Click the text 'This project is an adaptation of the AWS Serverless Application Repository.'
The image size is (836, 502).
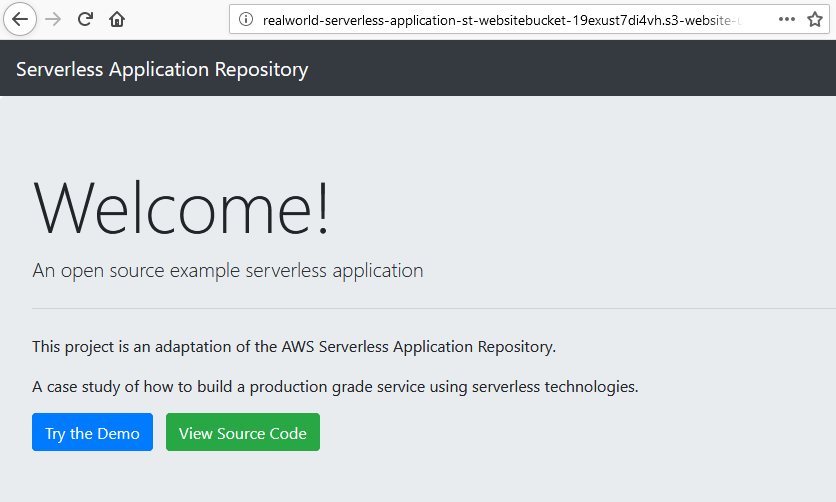point(294,347)
